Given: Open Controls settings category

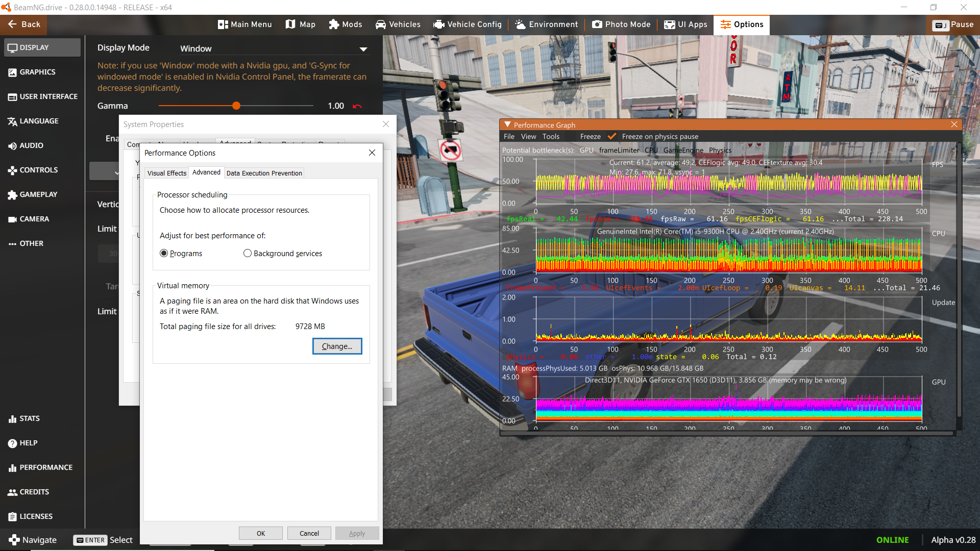Looking at the screenshot, I should coord(42,170).
